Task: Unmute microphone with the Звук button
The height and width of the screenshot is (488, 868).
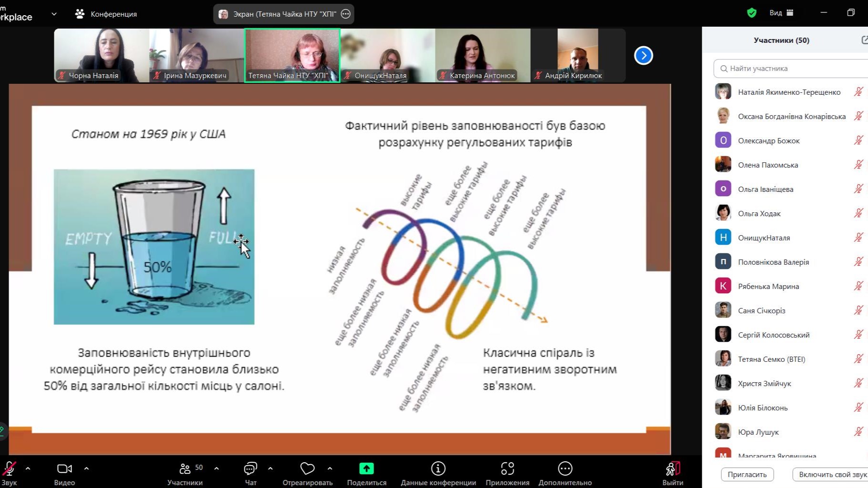Action: tap(9, 469)
